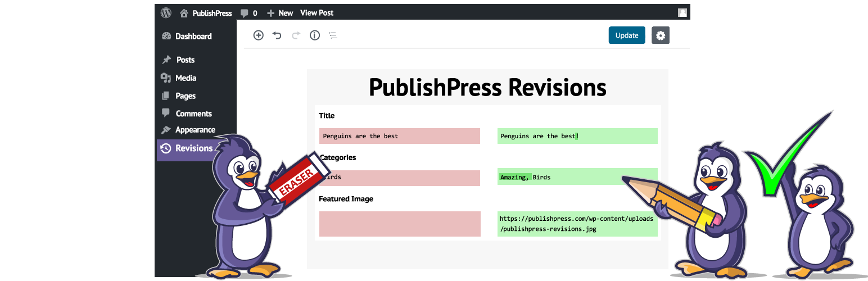Click the green featured image URL cell
Image resolution: width=868 pixels, height=281 pixels.
[577, 224]
